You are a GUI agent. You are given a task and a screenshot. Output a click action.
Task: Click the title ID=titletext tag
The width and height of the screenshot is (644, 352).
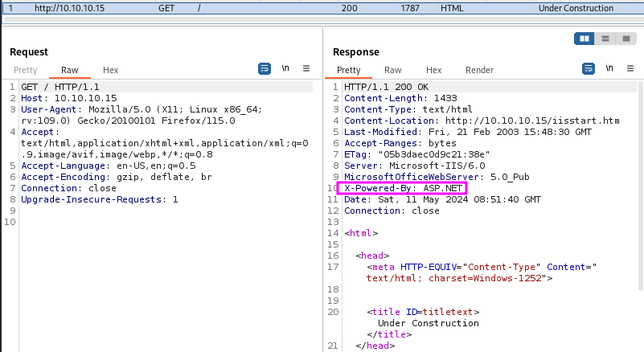(x=423, y=312)
